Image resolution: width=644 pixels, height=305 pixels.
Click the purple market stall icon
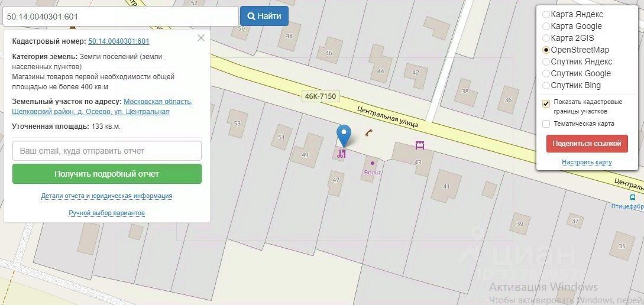tap(419, 145)
